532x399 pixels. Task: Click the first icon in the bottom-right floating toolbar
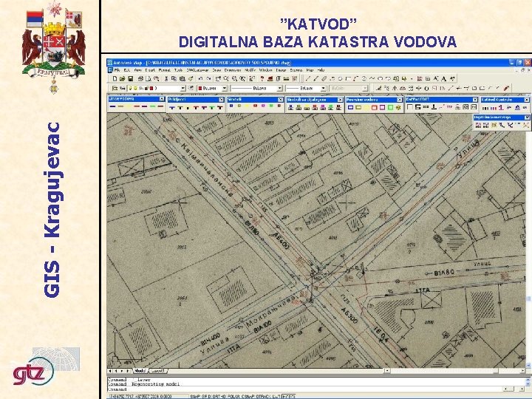click(478, 125)
